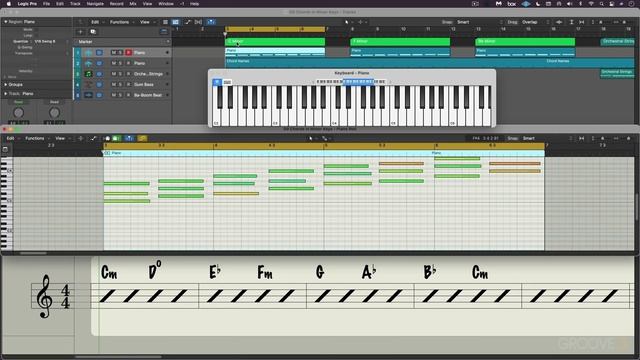Screen dimensions: 640x360
Task: Click the Orchestral Strings track instrument icon
Action: pos(88,74)
